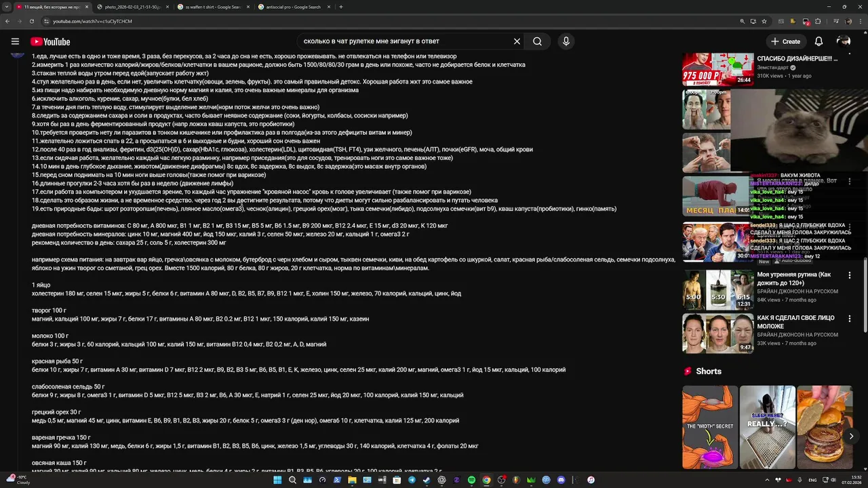
Task: Open Telegram from the taskbar
Action: [x=412, y=480]
